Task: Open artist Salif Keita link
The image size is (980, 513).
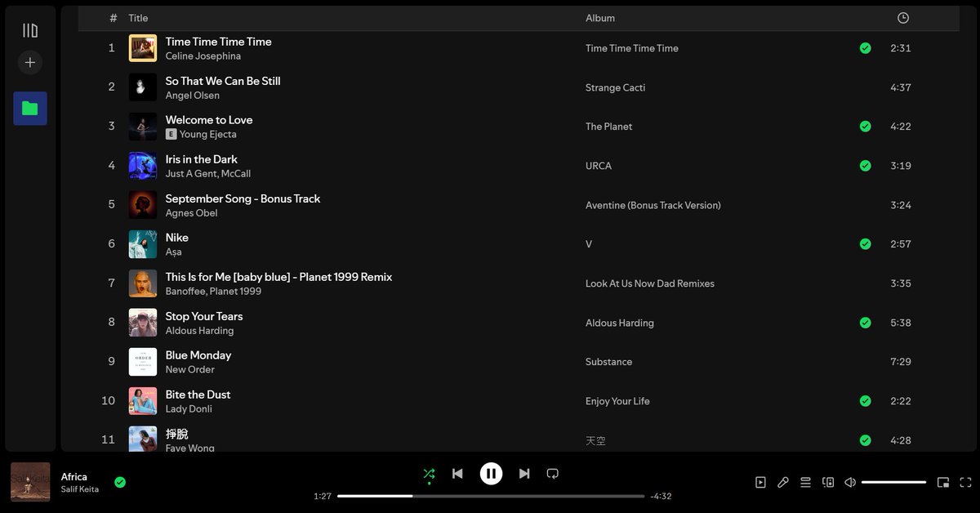Action: (x=80, y=489)
